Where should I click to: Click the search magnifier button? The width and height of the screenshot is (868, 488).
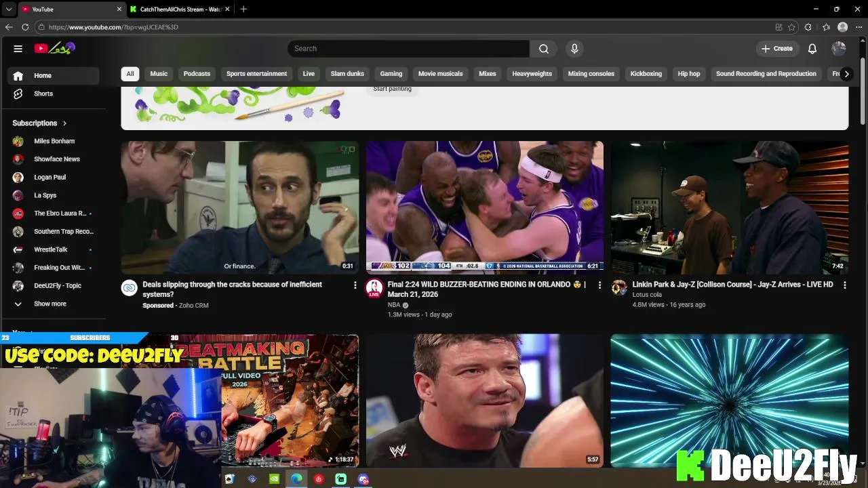point(544,49)
